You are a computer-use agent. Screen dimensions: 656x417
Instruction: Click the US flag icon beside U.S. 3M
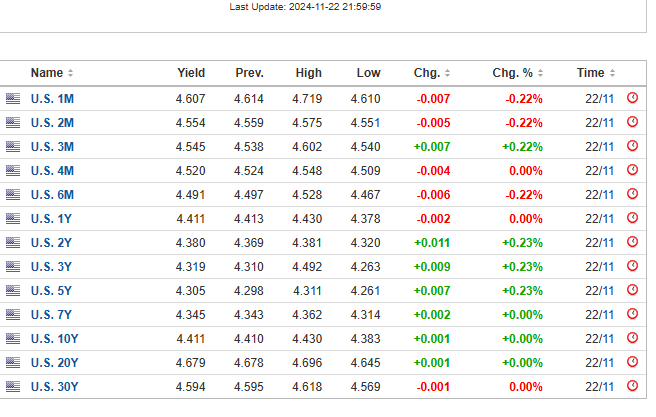coord(13,147)
